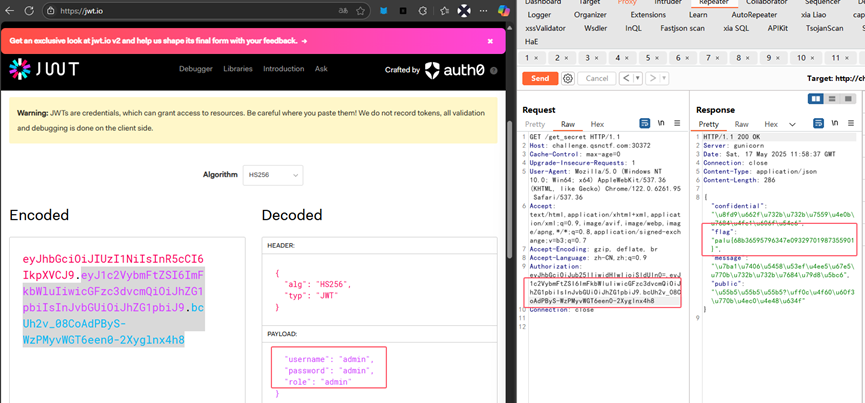Open browser settings and more menu
The image size is (865, 403).
pyautogui.click(x=484, y=10)
